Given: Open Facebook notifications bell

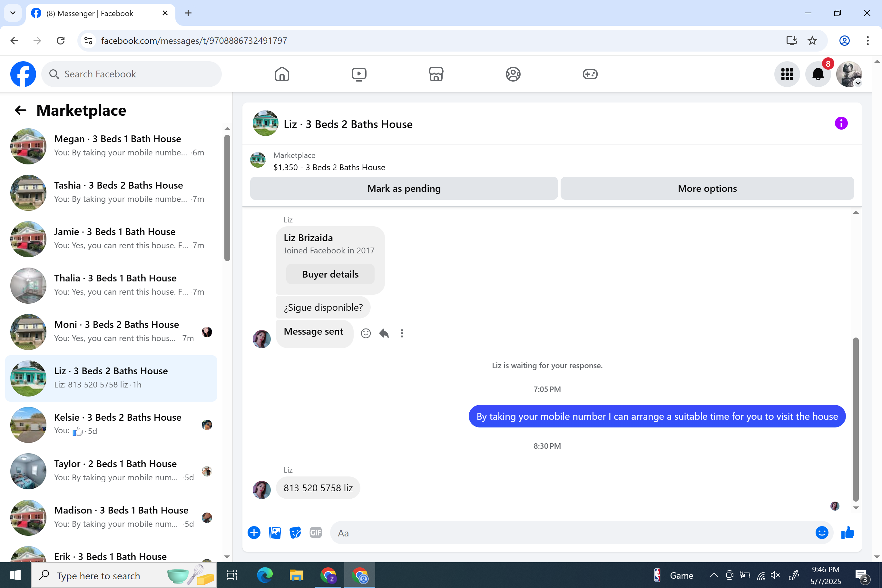Looking at the screenshot, I should (818, 74).
